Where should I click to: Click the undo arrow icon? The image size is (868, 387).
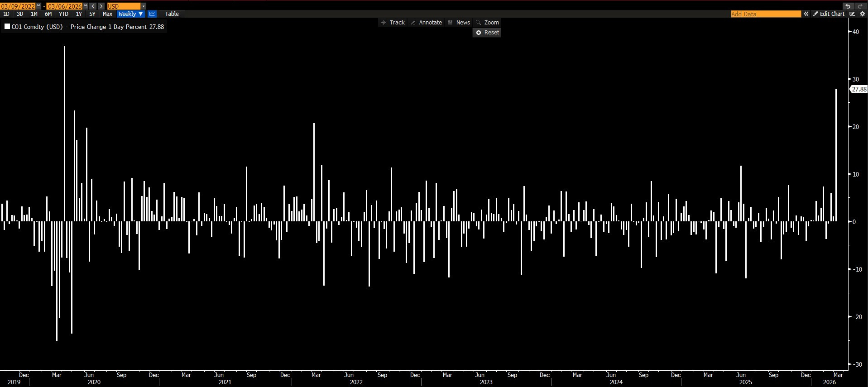pyautogui.click(x=848, y=6)
